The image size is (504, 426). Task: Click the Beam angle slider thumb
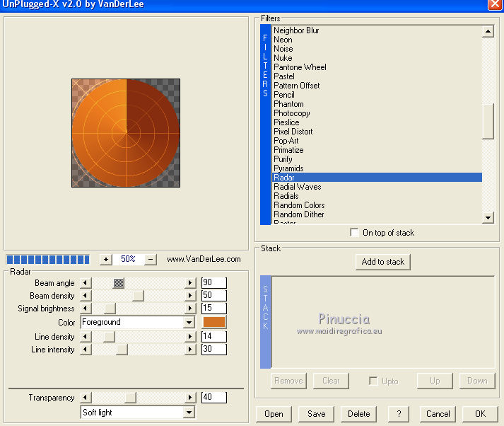pos(119,283)
